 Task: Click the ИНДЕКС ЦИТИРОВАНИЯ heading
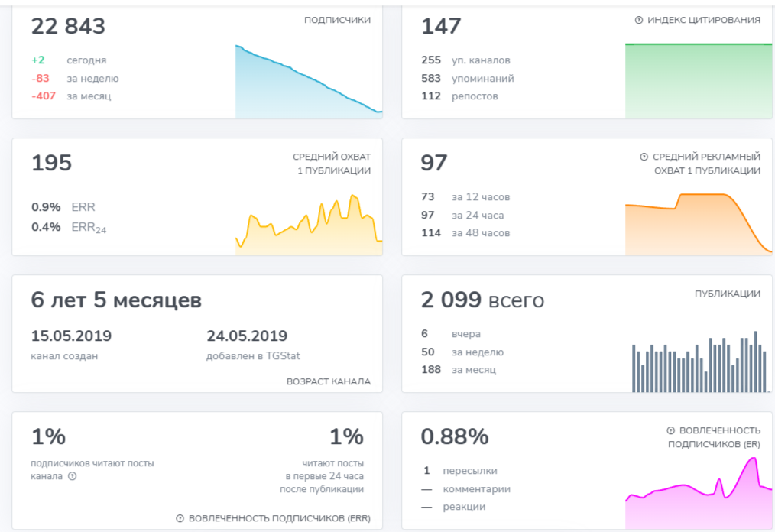click(704, 20)
